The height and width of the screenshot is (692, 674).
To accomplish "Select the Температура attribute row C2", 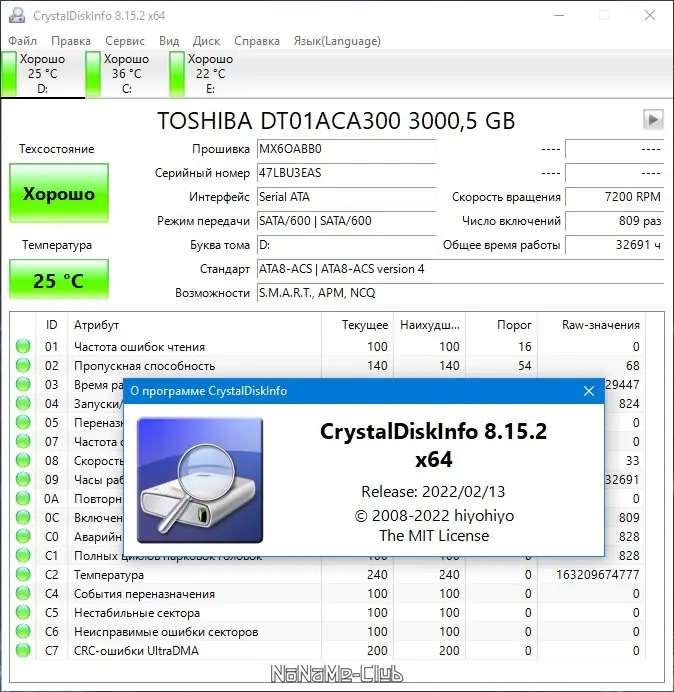I will click(x=327, y=575).
